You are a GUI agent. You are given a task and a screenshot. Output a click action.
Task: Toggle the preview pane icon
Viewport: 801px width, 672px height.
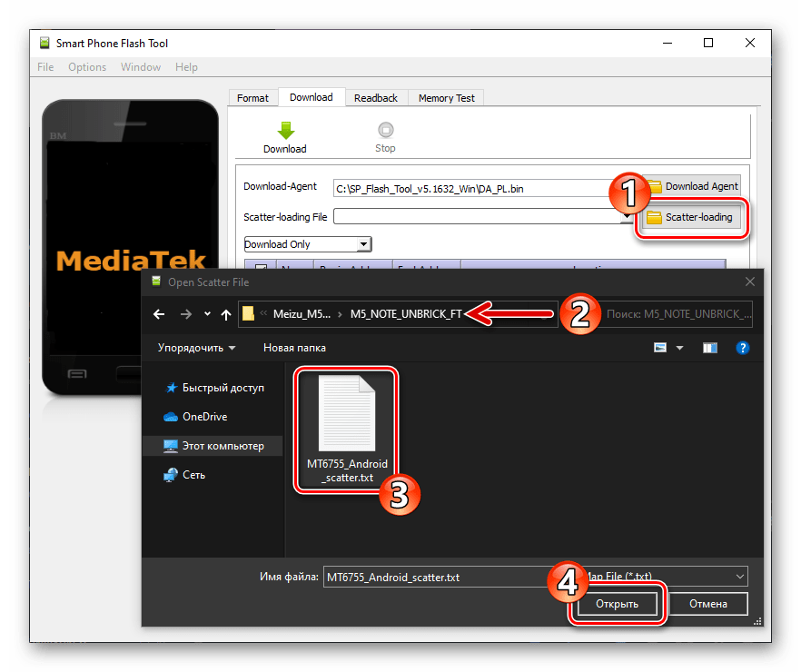pos(709,348)
